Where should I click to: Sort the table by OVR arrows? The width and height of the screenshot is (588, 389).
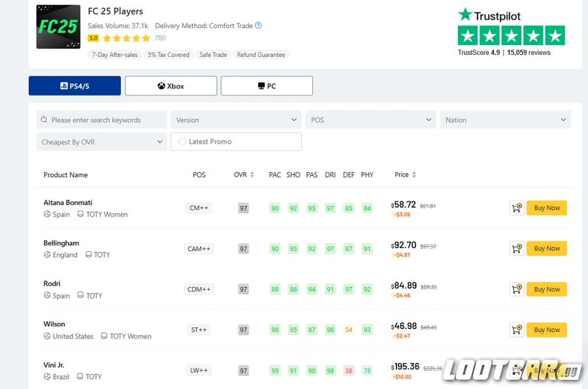252,175
